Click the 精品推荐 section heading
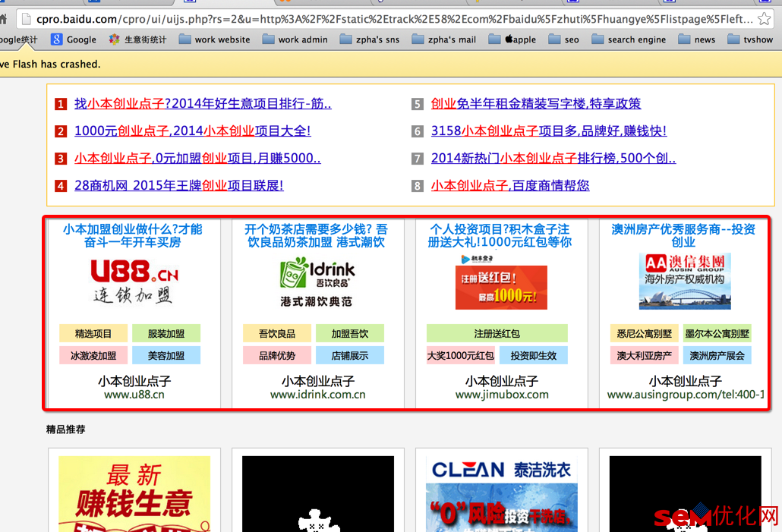The height and width of the screenshot is (532, 782). 66,430
